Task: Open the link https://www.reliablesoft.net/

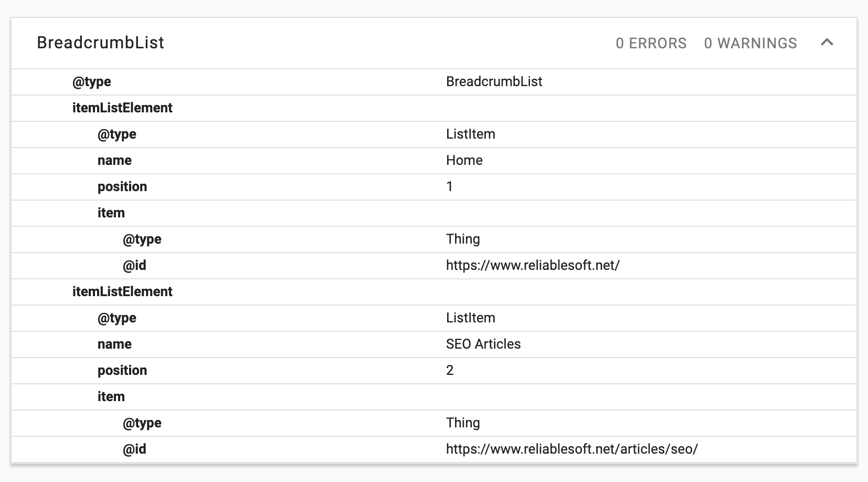Action: pyautogui.click(x=532, y=265)
